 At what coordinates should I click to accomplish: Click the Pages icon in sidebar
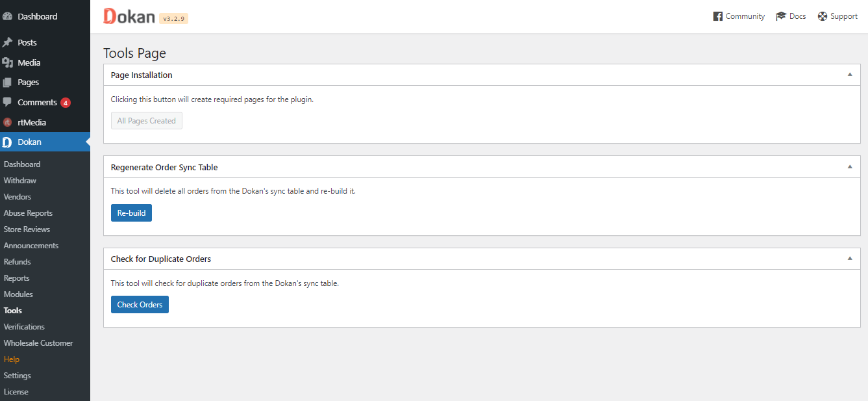pos(8,83)
